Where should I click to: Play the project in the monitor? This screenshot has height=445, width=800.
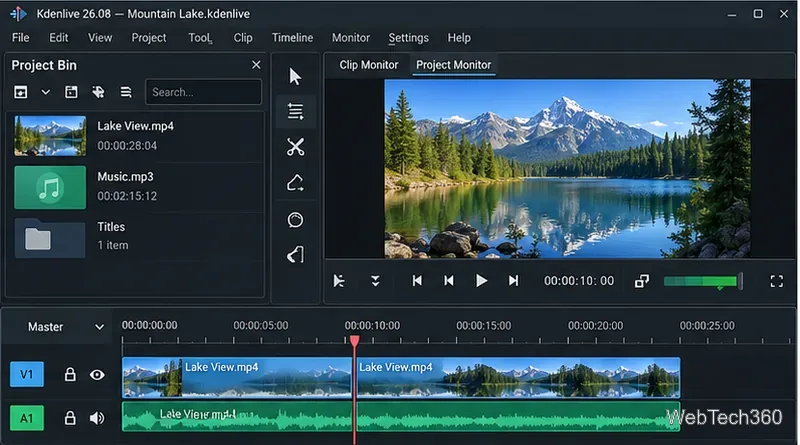tap(481, 281)
